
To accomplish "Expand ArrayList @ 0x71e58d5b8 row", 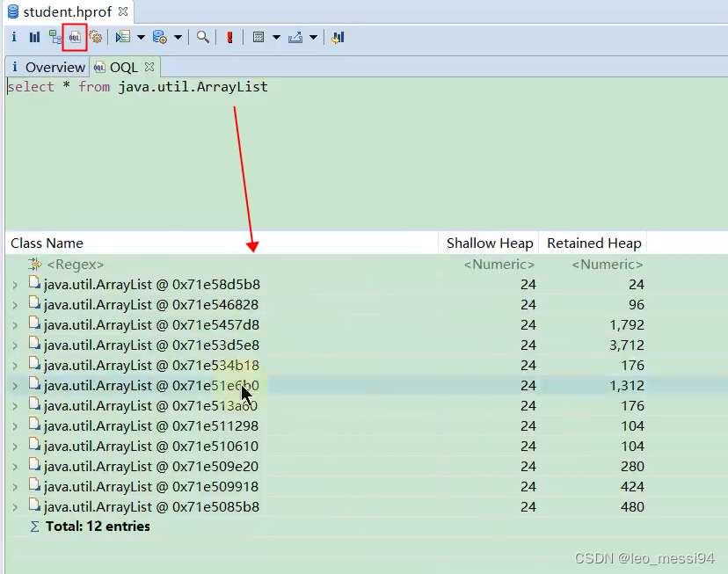I will 15,285.
